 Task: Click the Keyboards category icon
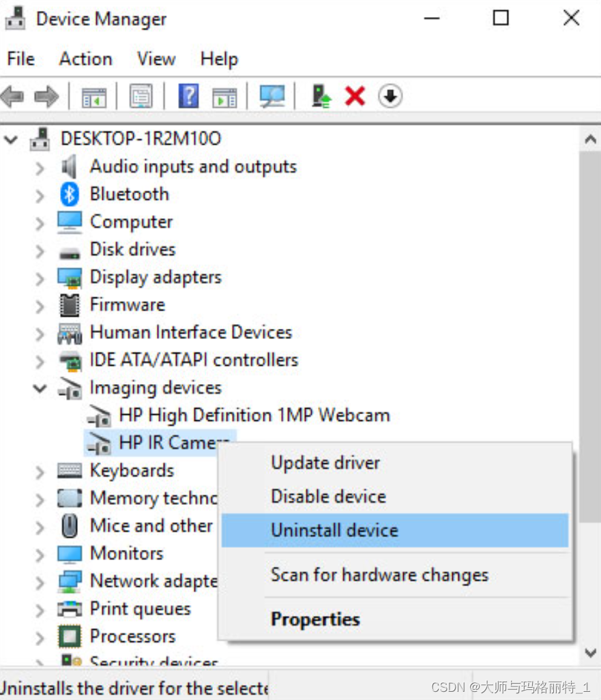click(70, 471)
